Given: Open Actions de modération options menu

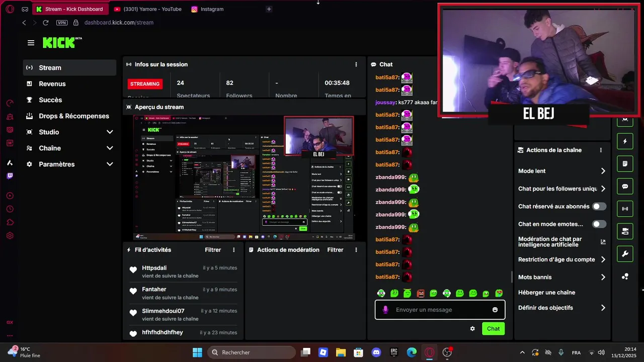Looking at the screenshot, I should 356,250.
